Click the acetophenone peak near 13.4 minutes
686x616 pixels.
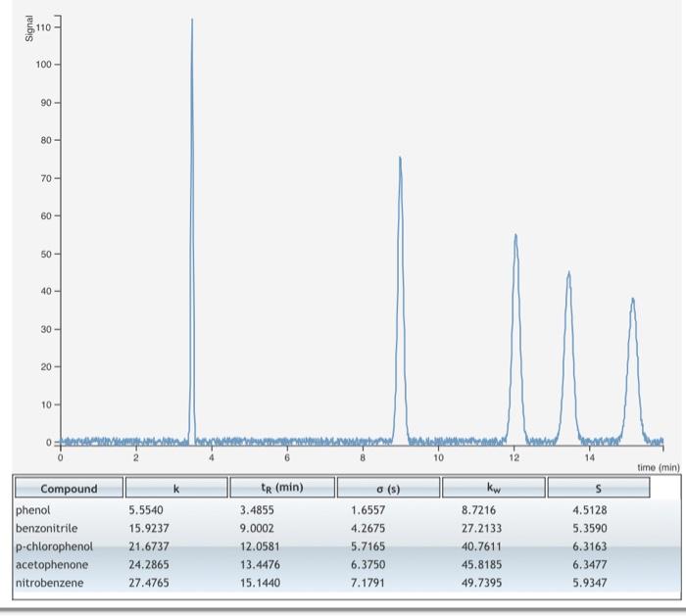(568, 358)
